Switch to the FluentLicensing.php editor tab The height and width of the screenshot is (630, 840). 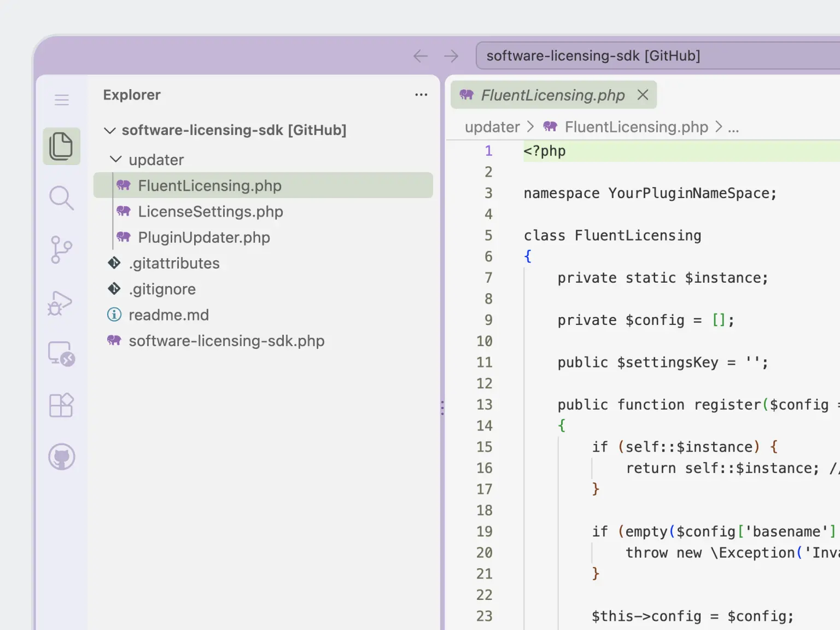pos(553,95)
